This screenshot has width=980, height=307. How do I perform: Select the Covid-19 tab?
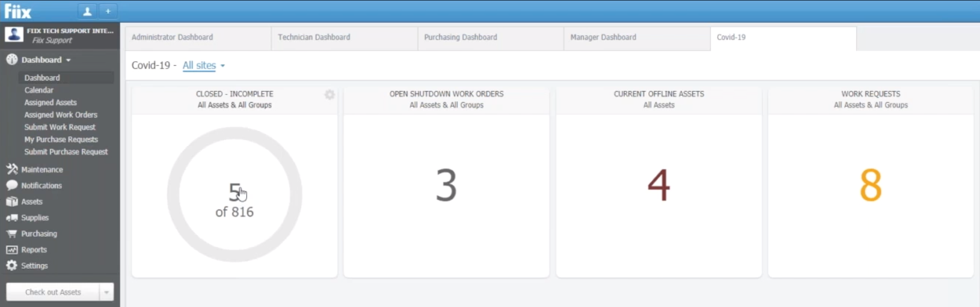click(783, 38)
